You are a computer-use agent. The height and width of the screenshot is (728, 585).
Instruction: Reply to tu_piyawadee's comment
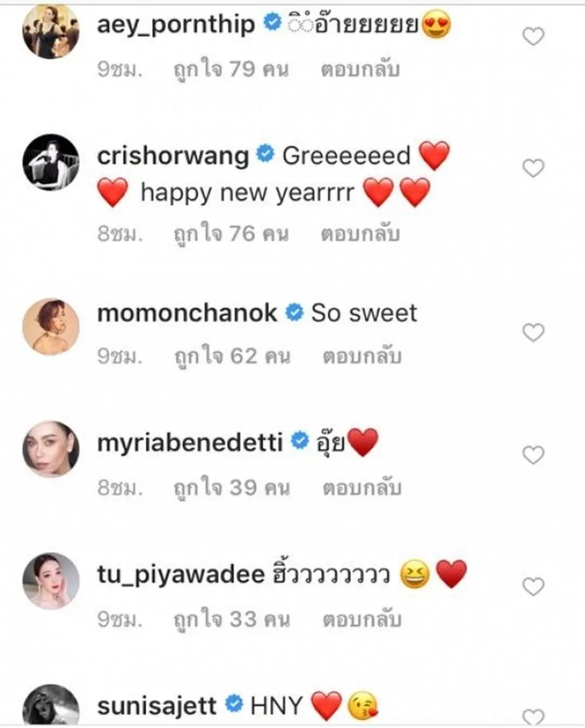[x=362, y=619]
